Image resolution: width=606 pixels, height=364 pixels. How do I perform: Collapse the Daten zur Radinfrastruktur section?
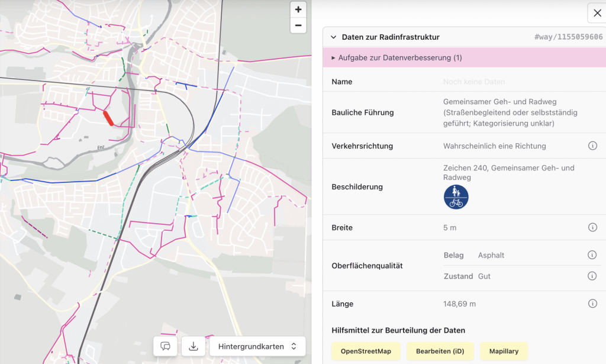pyautogui.click(x=334, y=37)
